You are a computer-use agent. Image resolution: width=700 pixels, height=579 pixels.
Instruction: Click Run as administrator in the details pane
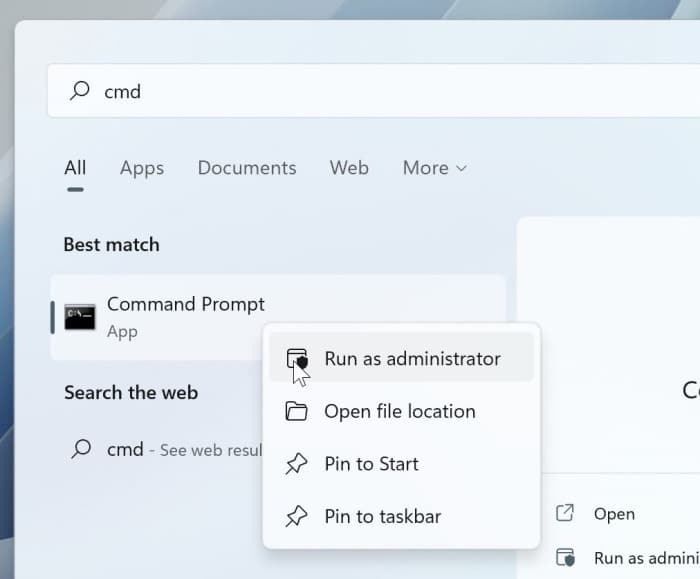(x=647, y=558)
